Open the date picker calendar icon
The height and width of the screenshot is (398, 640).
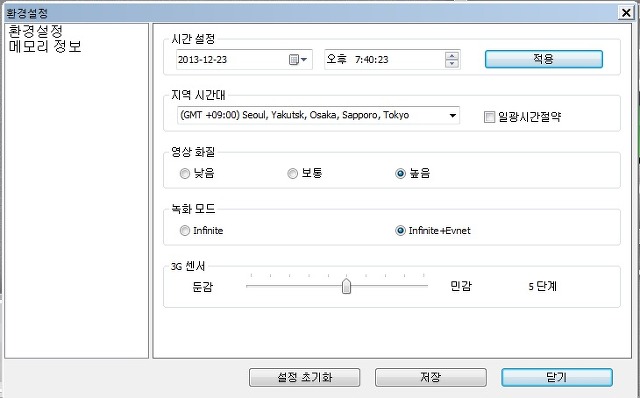pos(298,60)
